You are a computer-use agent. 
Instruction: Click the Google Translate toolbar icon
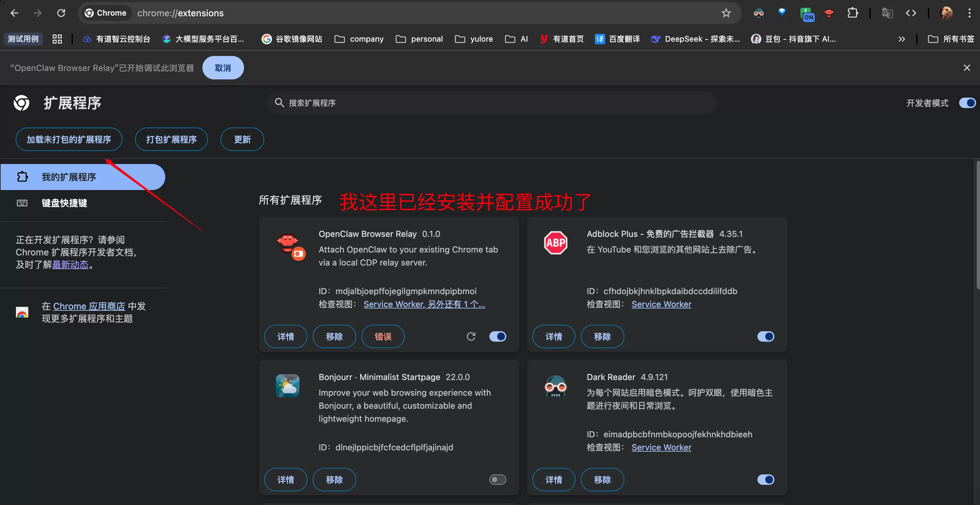tap(887, 13)
